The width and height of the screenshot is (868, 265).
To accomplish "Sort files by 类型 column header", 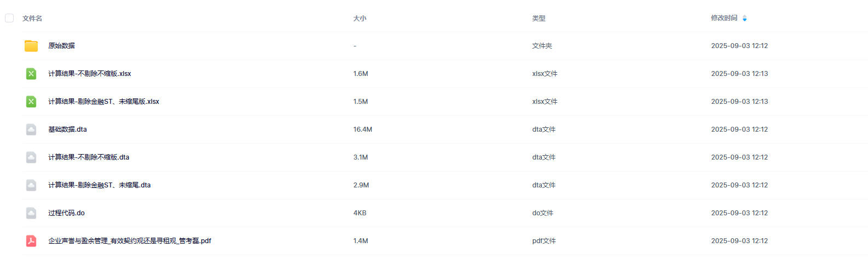I will [x=539, y=19].
